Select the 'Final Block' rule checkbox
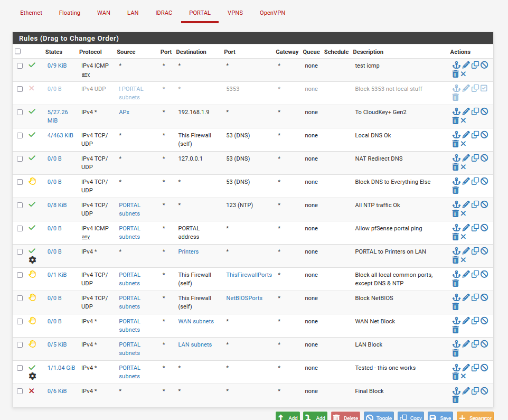The image size is (508, 420). click(20, 391)
